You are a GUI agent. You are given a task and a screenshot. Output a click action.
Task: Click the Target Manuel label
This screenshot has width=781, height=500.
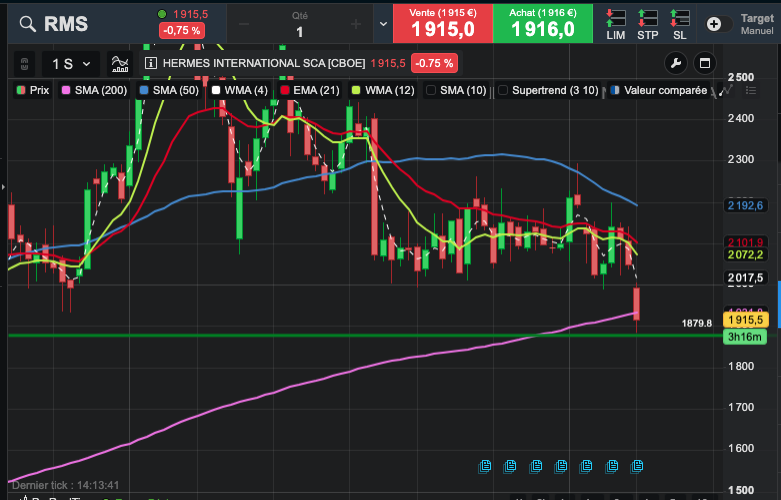click(757, 24)
